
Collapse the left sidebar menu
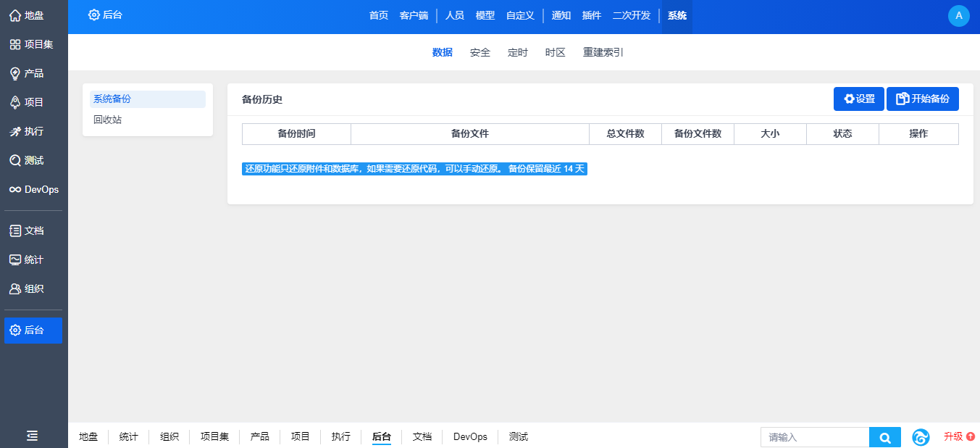click(x=33, y=436)
